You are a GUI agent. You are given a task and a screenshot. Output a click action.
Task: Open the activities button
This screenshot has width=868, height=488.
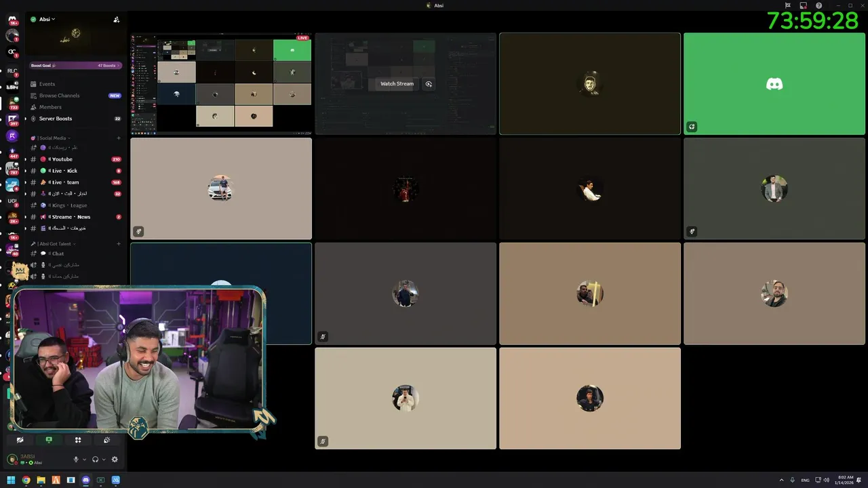pos(78,440)
